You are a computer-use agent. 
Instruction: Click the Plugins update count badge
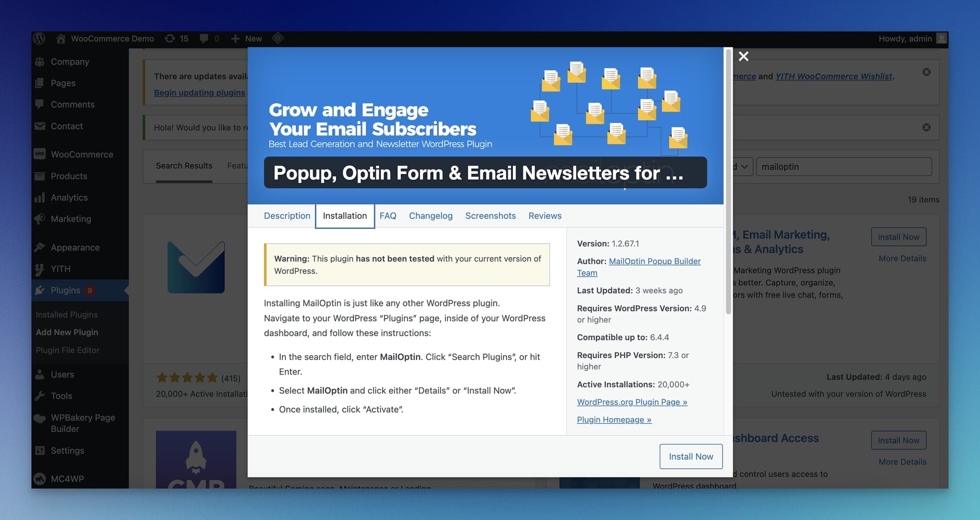click(x=89, y=290)
